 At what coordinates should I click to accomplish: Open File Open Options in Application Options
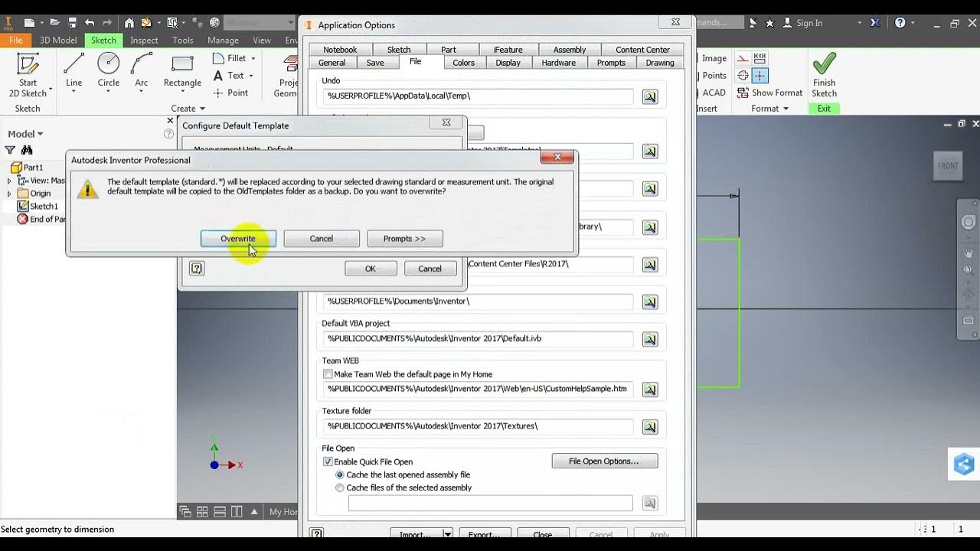(604, 461)
